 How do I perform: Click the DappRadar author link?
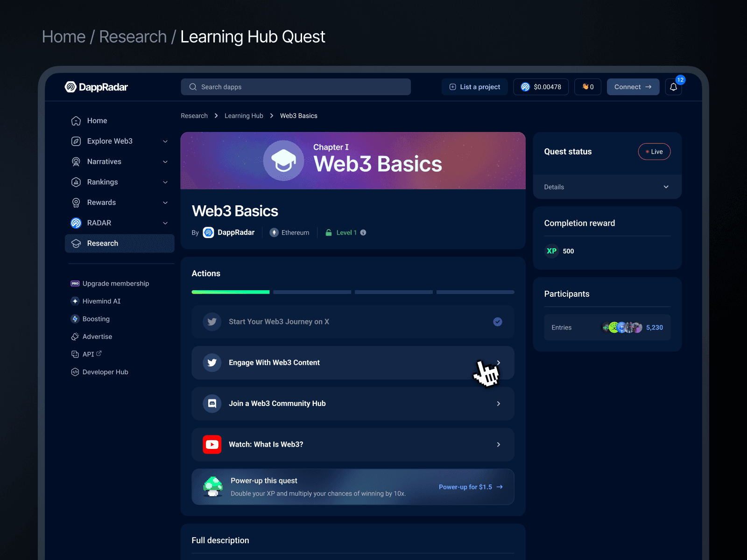229,232
